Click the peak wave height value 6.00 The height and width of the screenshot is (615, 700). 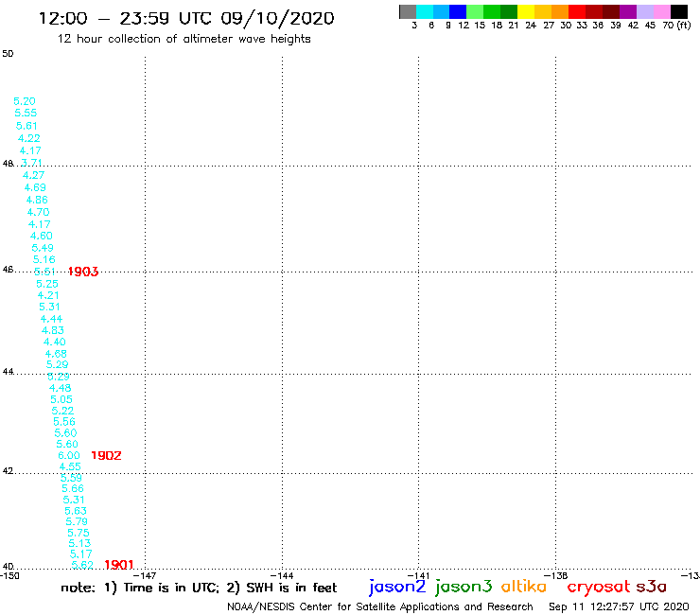69,455
